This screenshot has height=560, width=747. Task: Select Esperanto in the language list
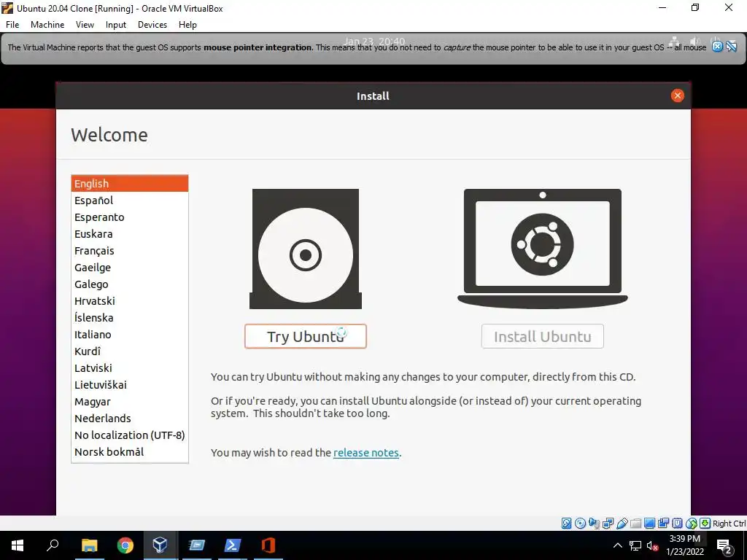130,217
